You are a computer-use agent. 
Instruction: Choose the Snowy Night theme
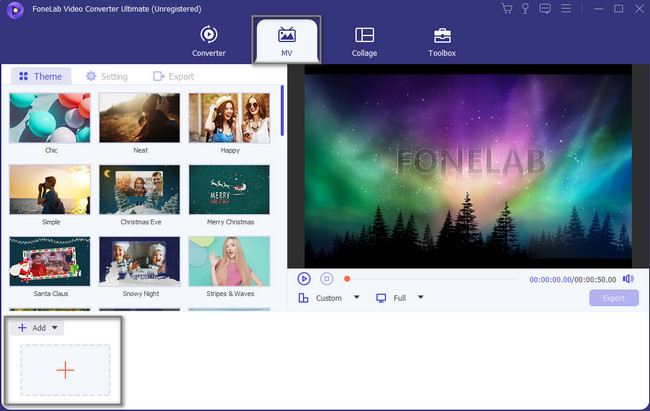[140, 261]
